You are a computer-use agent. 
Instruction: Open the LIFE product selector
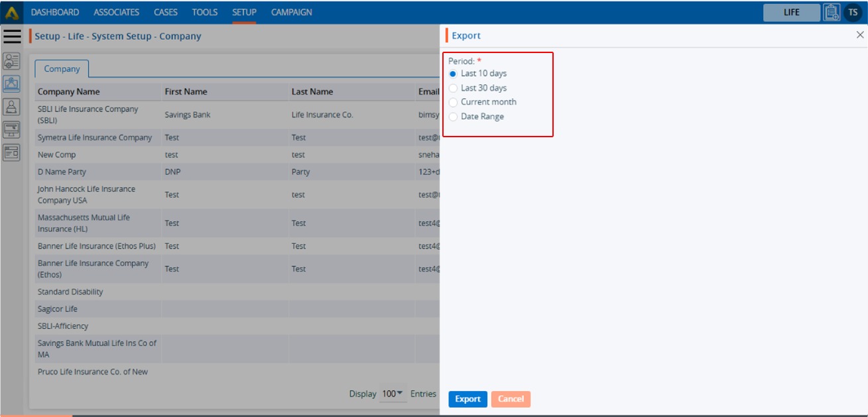[x=791, y=13]
